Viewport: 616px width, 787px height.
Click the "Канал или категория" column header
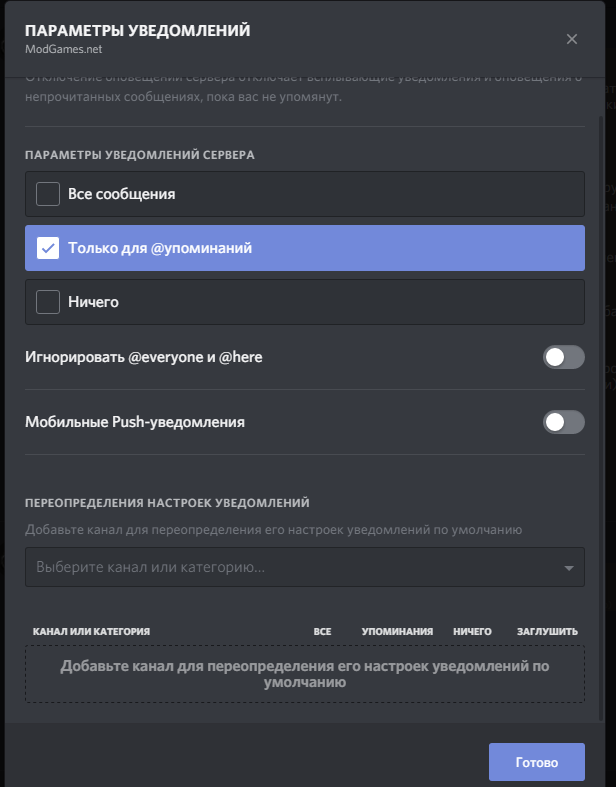coord(91,632)
